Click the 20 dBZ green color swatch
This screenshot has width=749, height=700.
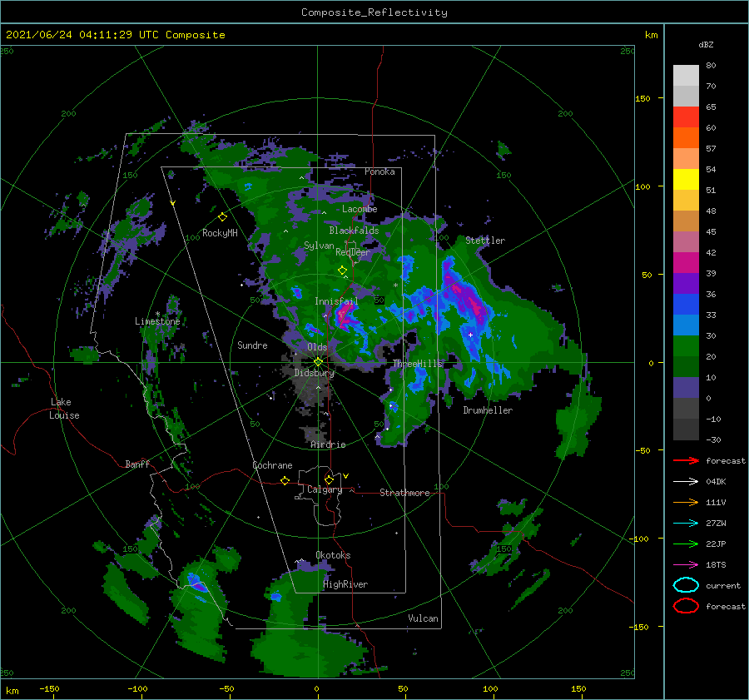(686, 346)
